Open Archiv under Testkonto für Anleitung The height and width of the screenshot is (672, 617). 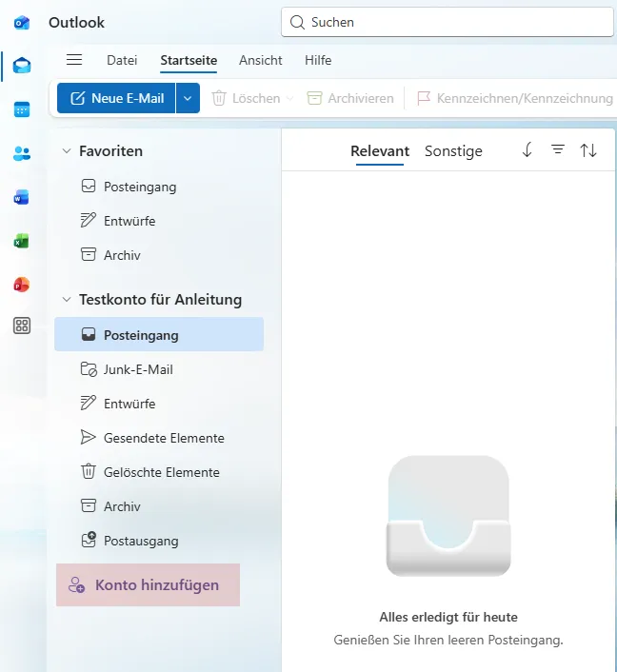pyautogui.click(x=159, y=506)
